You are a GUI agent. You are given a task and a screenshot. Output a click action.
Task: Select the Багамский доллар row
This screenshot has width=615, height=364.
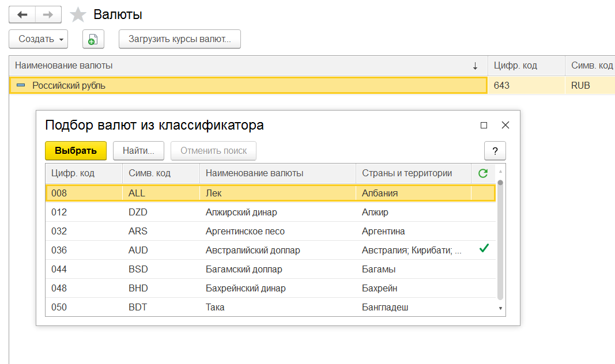pyautogui.click(x=271, y=269)
